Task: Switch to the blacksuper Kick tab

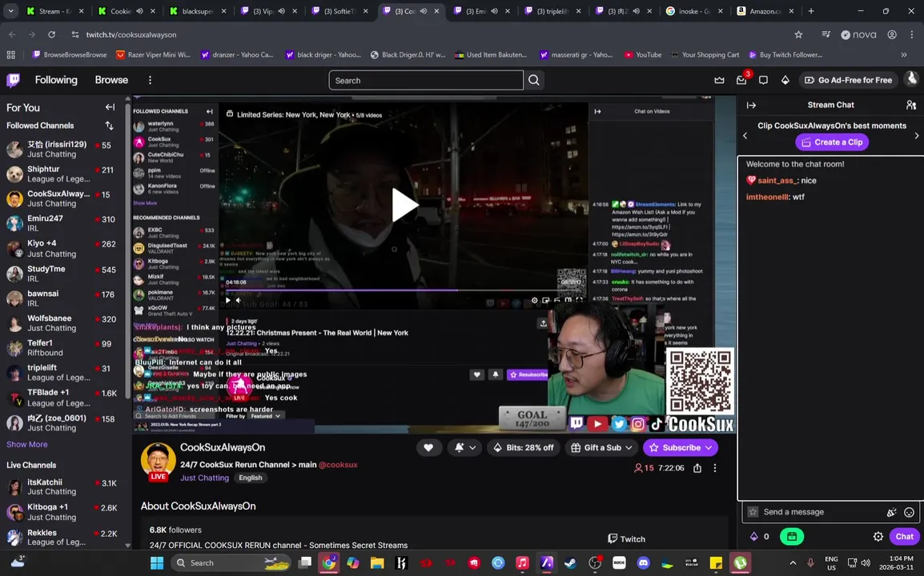Action: [x=199, y=10]
